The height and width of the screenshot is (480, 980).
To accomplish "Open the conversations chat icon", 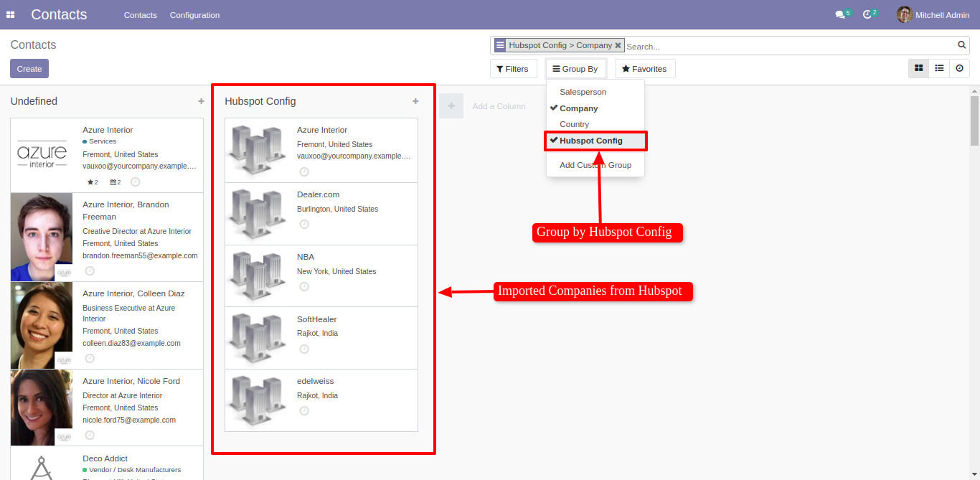I will pos(840,14).
